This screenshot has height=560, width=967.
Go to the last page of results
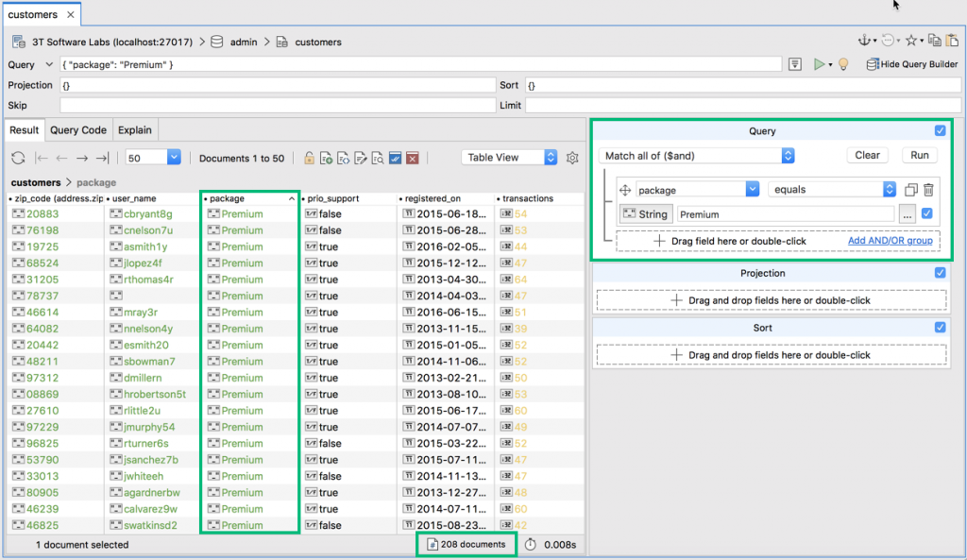102,158
